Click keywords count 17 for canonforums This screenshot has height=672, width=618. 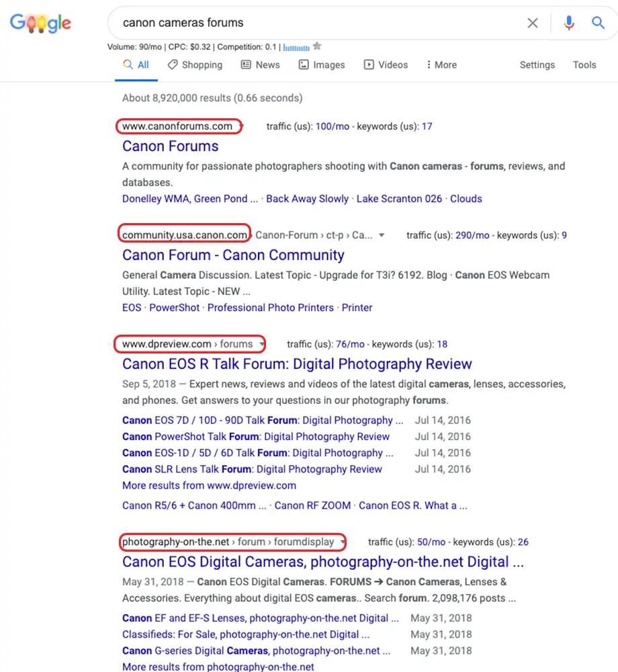[427, 126]
